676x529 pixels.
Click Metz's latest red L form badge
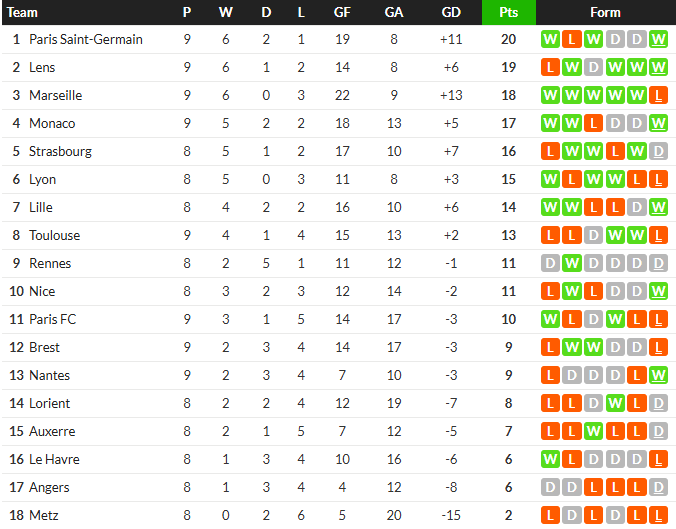(658, 516)
